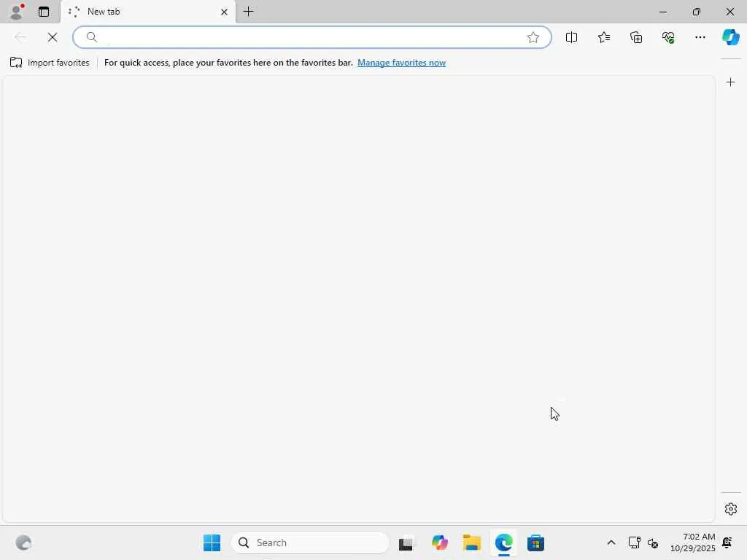Open Copilot in the Edge toolbar
The image size is (747, 560).
point(731,37)
